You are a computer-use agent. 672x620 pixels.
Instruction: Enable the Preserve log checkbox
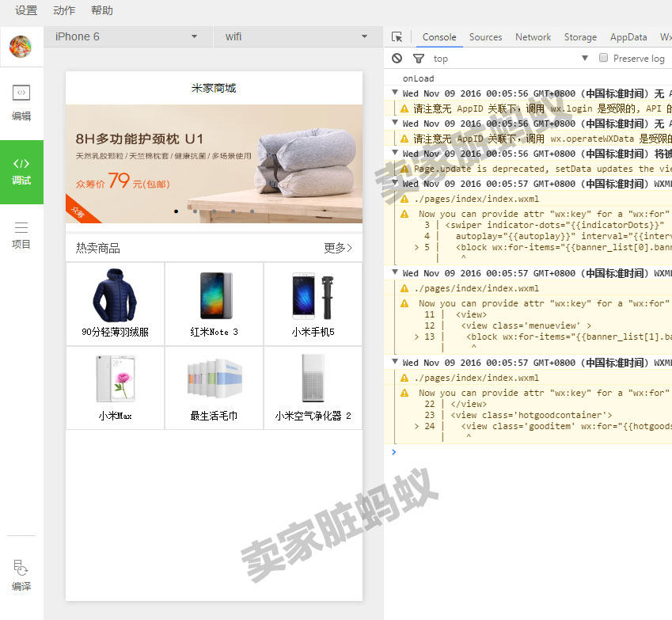click(x=603, y=58)
